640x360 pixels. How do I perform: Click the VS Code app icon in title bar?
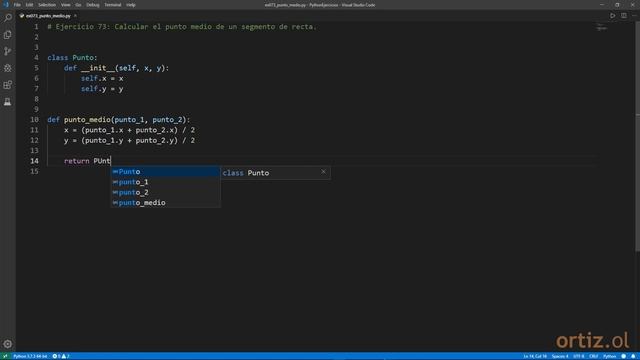(x=5, y=5)
